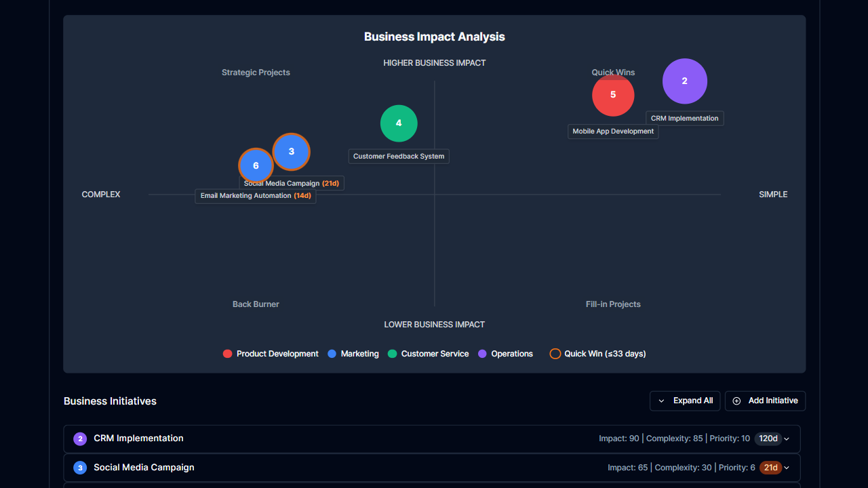Click badge 3 next to Social Media Campaign

[x=80, y=468]
